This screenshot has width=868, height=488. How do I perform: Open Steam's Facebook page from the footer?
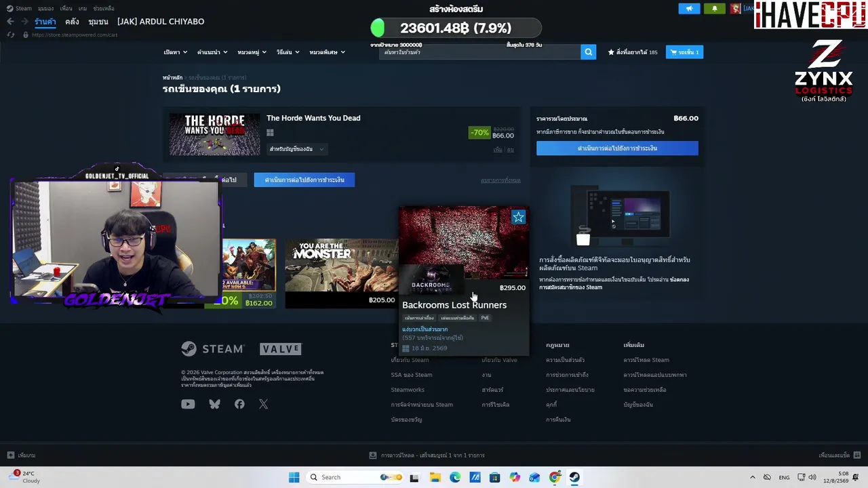(239, 405)
